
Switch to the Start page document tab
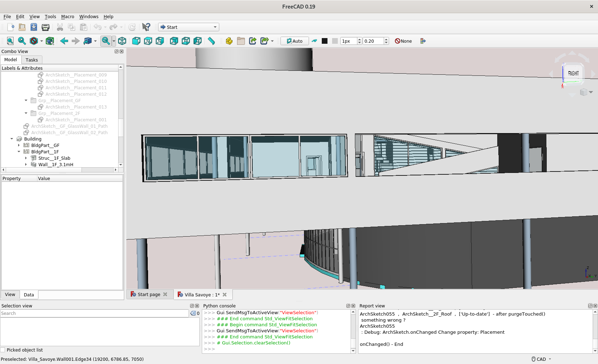click(149, 294)
